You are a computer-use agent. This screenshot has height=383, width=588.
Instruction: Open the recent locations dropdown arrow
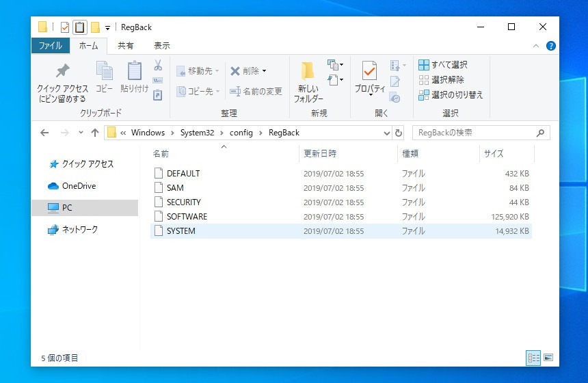click(x=81, y=133)
